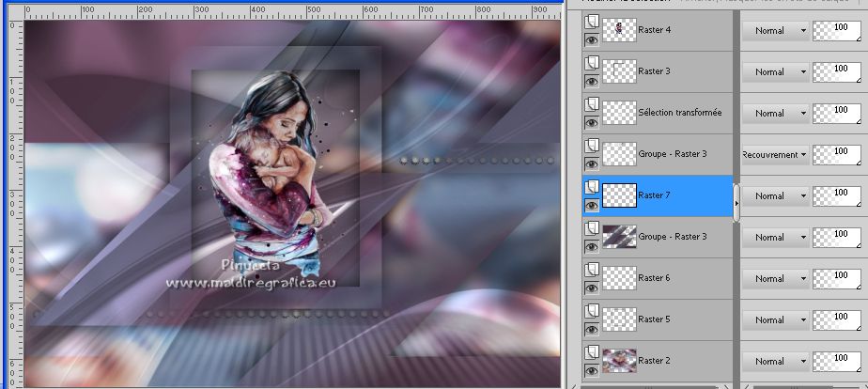Toggle visibility of Groupe - Raster 3 with striped thumbnail
The image size is (868, 389).
coord(592,247)
